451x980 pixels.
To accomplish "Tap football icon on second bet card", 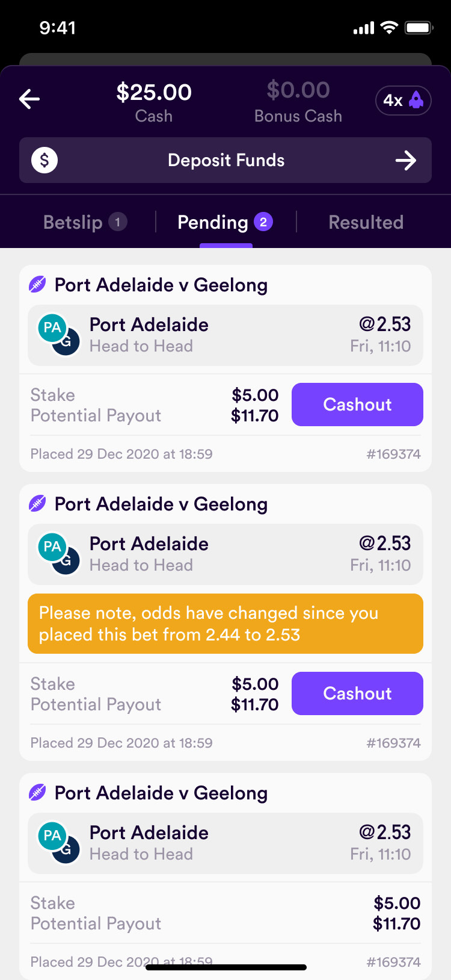I will point(37,504).
